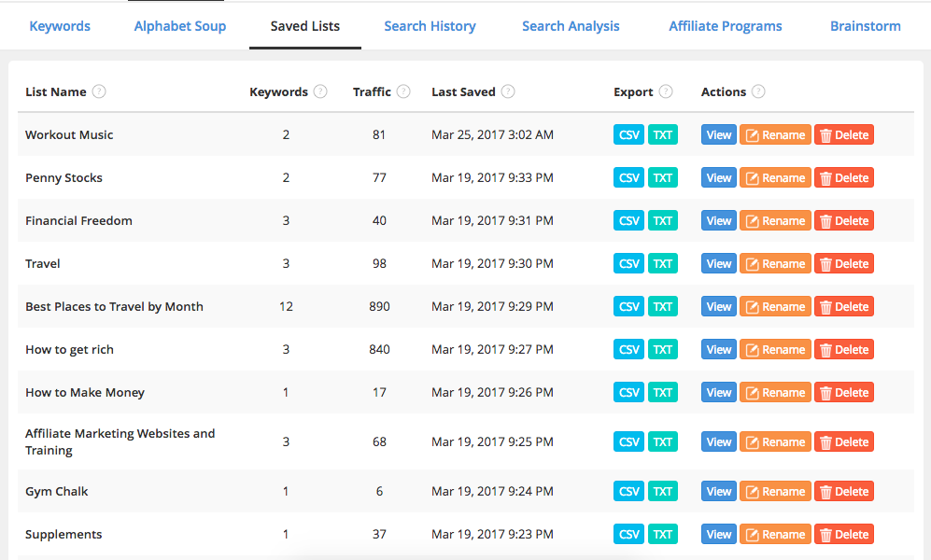Select the 890 traffic value
931x560 pixels.
379,307
